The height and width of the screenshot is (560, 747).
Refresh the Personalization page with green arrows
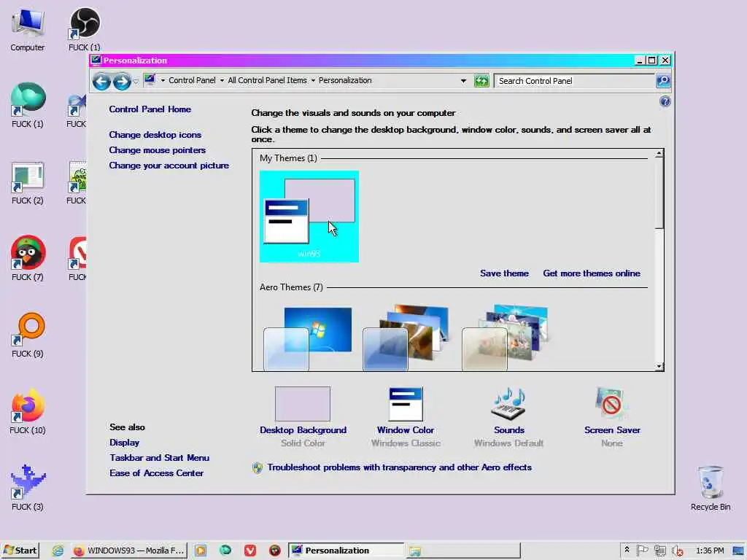pos(481,81)
